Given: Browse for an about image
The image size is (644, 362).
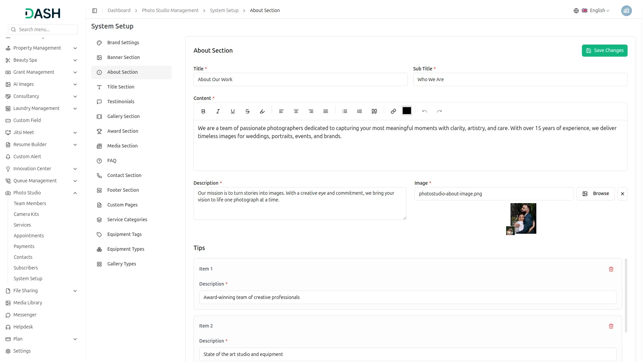Looking at the screenshot, I should (x=595, y=194).
